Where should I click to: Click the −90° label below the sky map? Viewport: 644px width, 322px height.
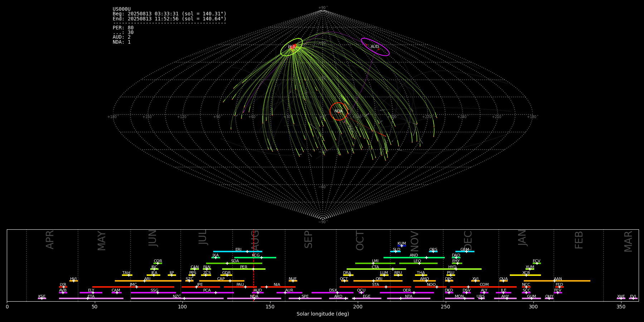[x=323, y=222]
